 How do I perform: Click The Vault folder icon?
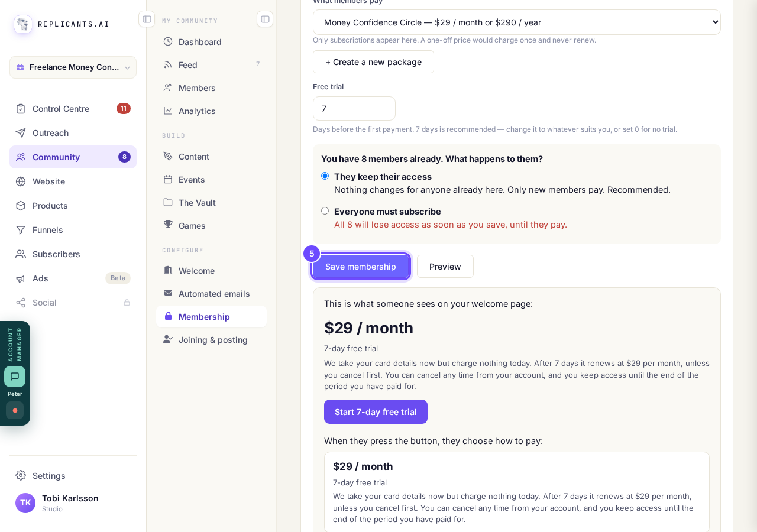[168, 202]
